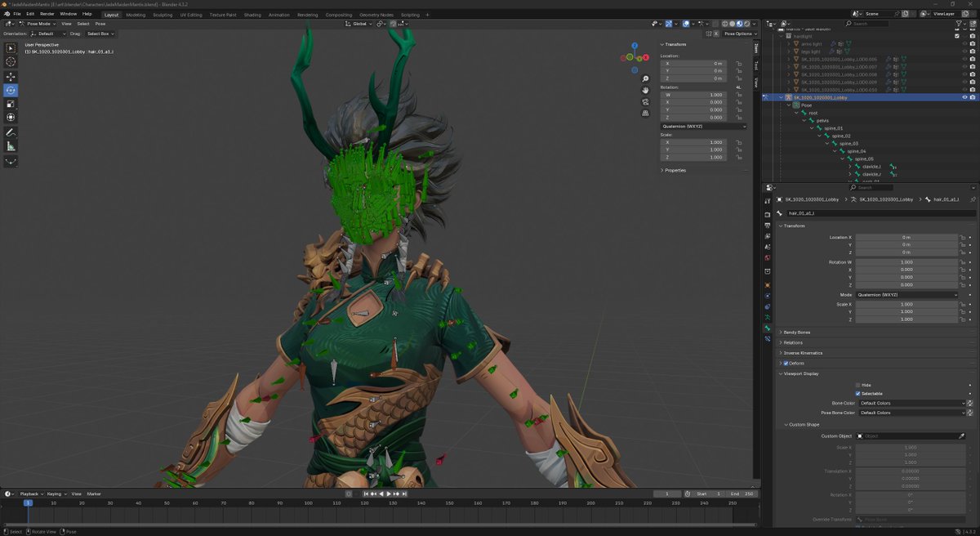Screen dimensions: 980x536
Task: Open the Bone Constraints properties tab icon
Action: (x=767, y=338)
